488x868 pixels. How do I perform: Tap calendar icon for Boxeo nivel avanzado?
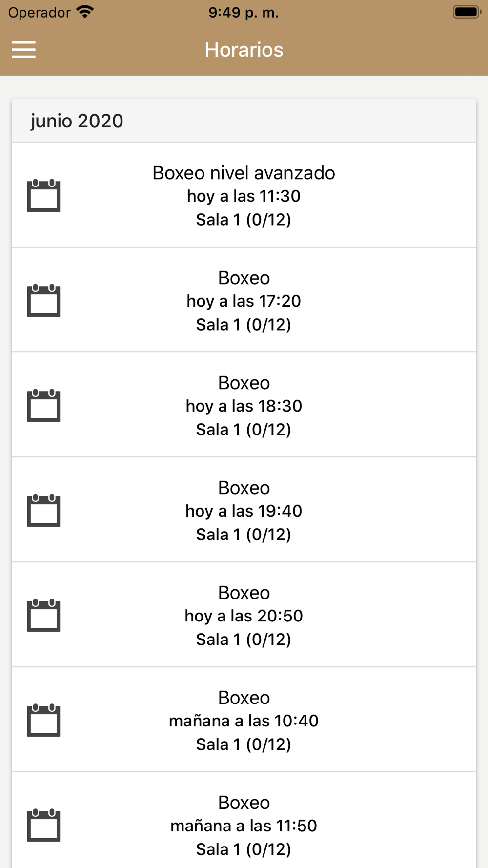click(43, 195)
